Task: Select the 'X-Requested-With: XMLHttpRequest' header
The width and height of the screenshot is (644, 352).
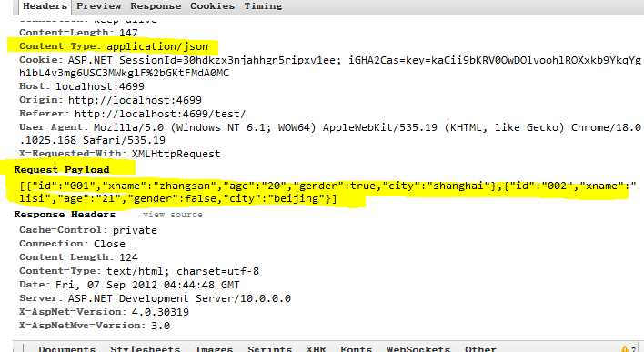Action: pos(119,154)
